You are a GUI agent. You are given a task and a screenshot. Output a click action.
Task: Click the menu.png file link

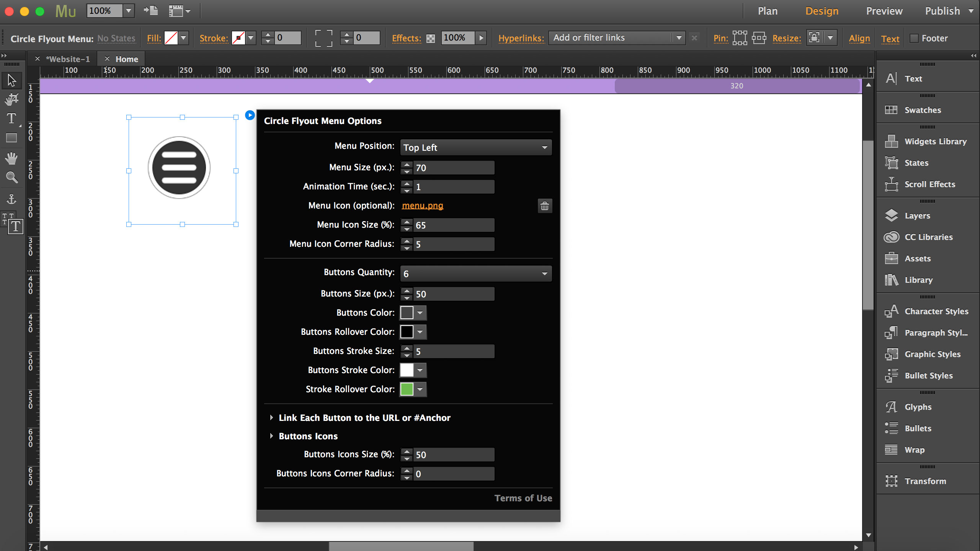point(422,205)
